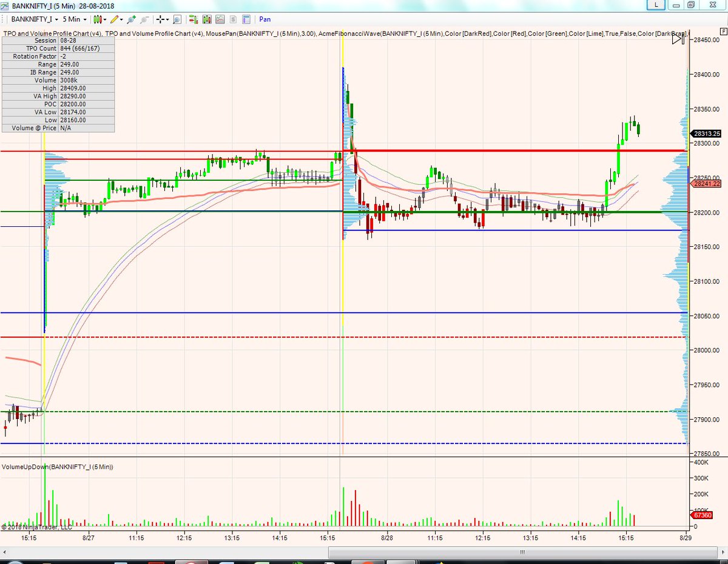Click the 8/28 date label on time axis
Image resolution: width=728 pixels, height=564 pixels.
387,537
